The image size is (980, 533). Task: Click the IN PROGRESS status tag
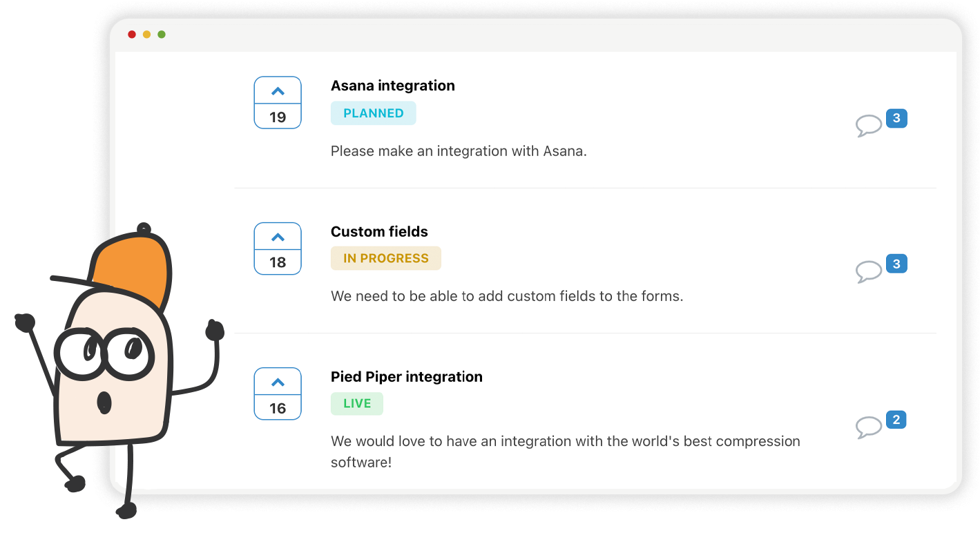385,258
